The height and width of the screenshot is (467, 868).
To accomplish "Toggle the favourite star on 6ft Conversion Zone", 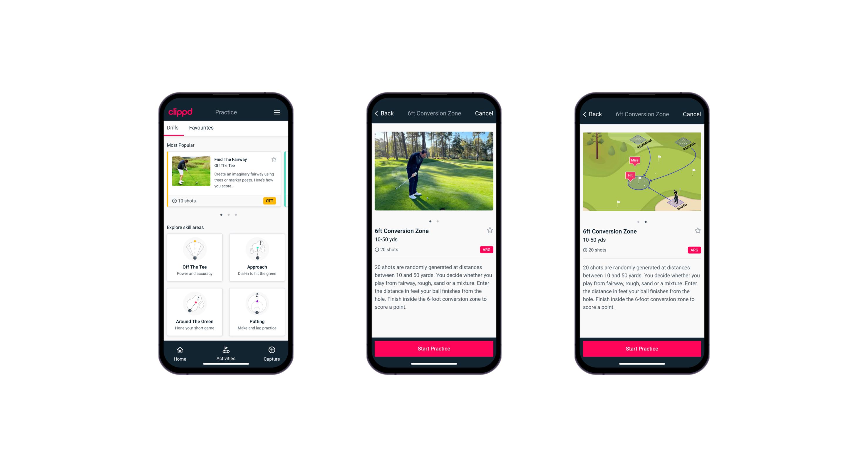I will point(489,232).
